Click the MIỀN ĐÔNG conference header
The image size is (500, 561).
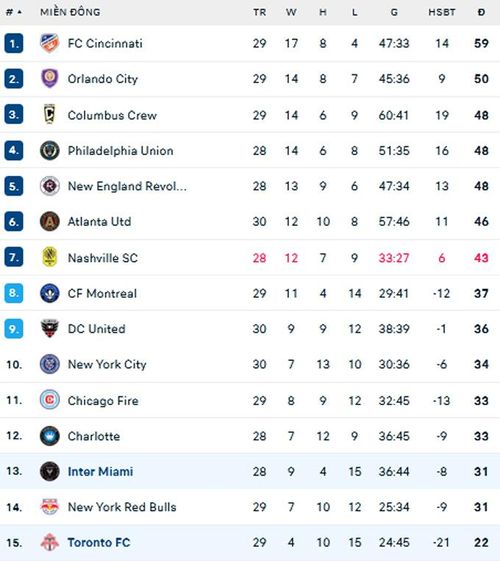coord(70,12)
